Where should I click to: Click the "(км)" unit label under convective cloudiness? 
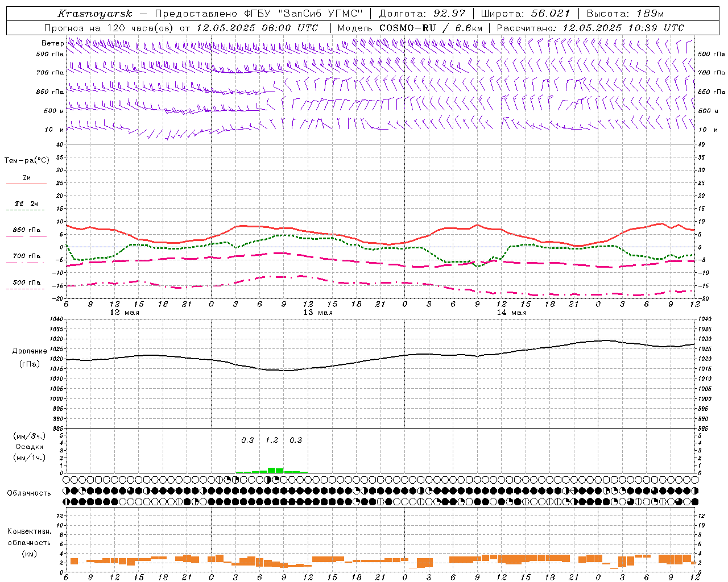click(30, 554)
